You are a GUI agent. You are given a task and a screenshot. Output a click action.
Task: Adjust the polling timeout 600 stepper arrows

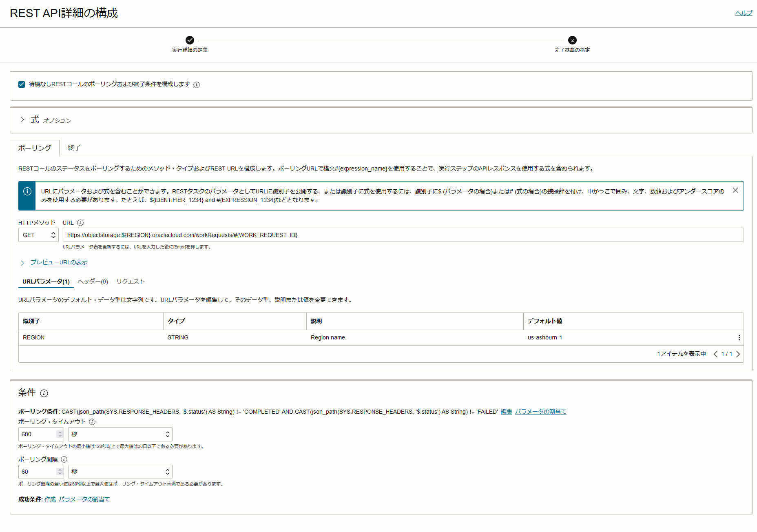pyautogui.click(x=60, y=434)
